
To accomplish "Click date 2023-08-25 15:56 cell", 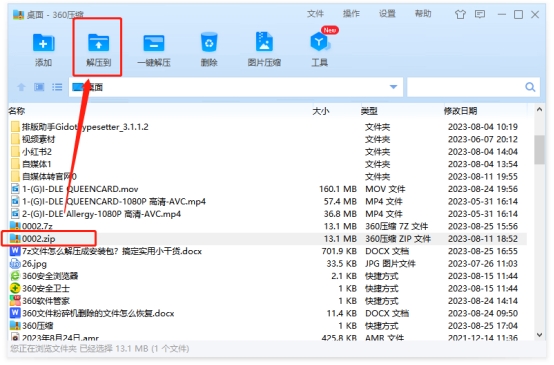I will point(483,226).
